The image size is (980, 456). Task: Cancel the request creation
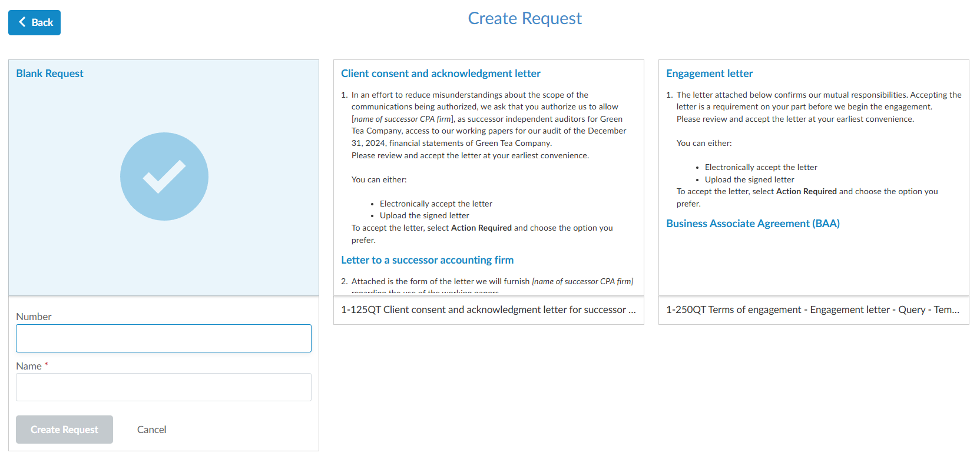pyautogui.click(x=151, y=430)
